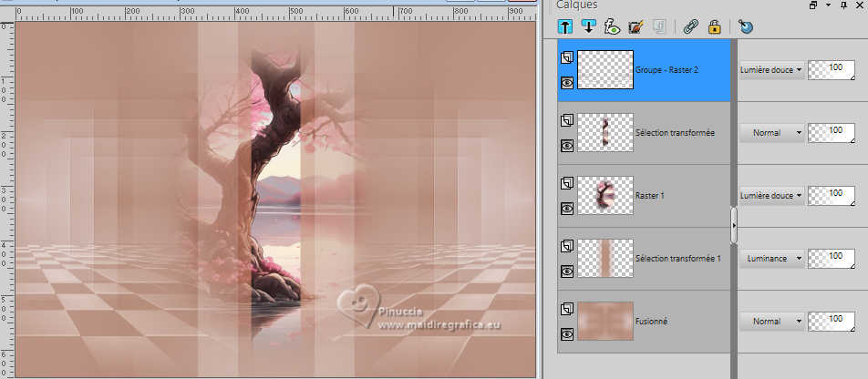Click layer type icon of Groupe - Raster 2
Screen dimensions: 868x379
[x=566, y=57]
